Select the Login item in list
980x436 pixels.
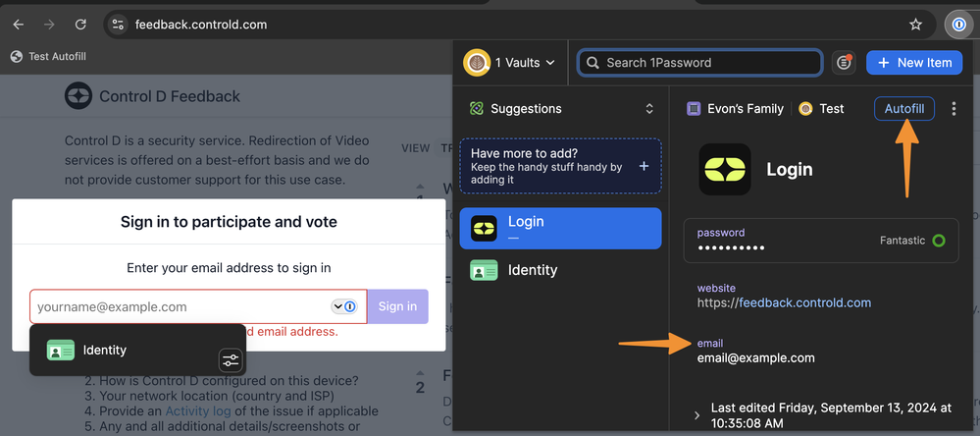560,229
